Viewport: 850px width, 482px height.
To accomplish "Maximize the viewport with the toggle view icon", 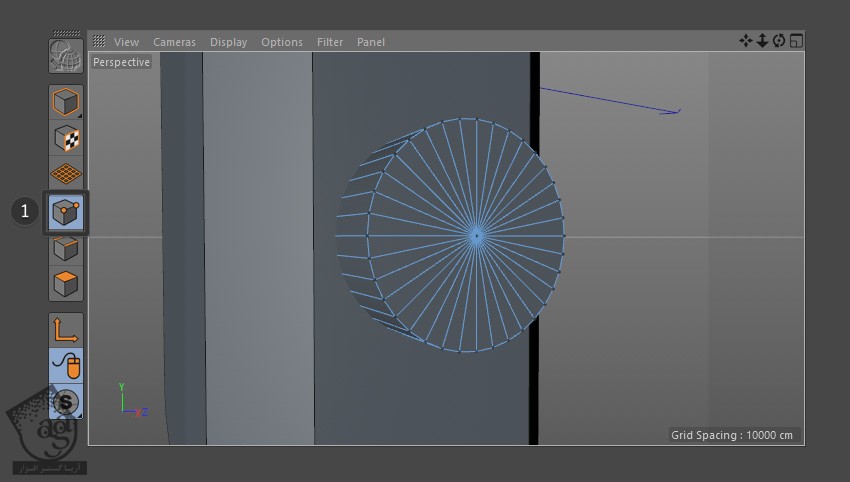I will point(796,41).
